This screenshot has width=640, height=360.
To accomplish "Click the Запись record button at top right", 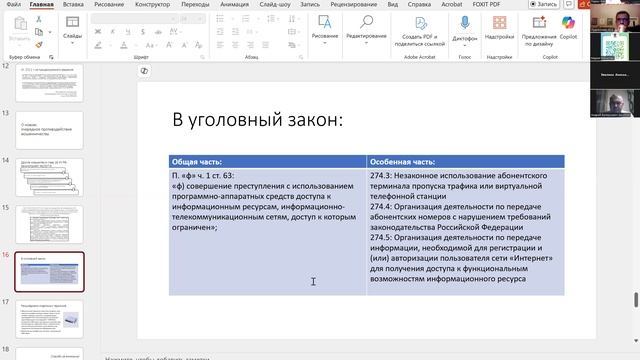I will [543, 4].
